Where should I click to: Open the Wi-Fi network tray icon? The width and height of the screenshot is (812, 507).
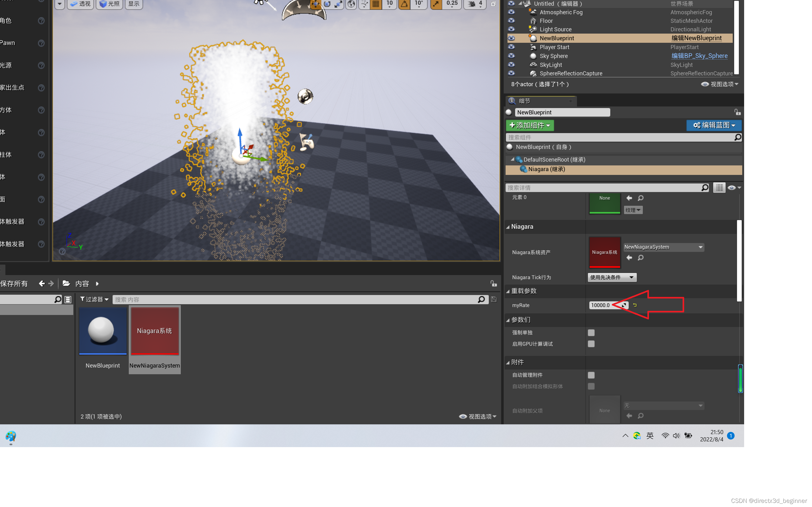tap(665, 436)
